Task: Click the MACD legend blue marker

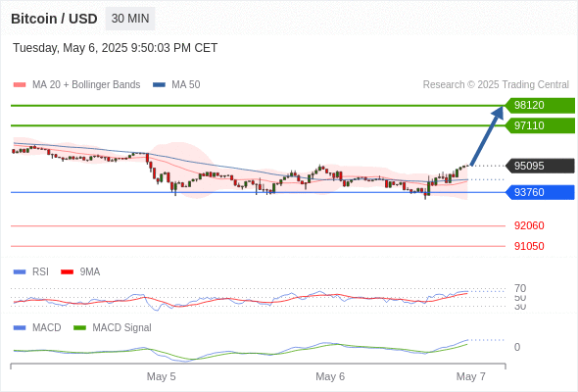Action: (20, 328)
